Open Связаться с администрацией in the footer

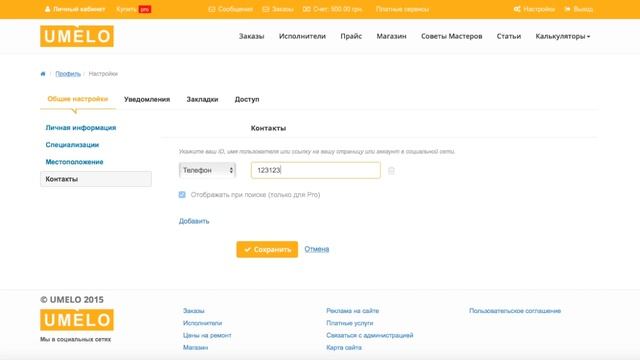click(370, 335)
